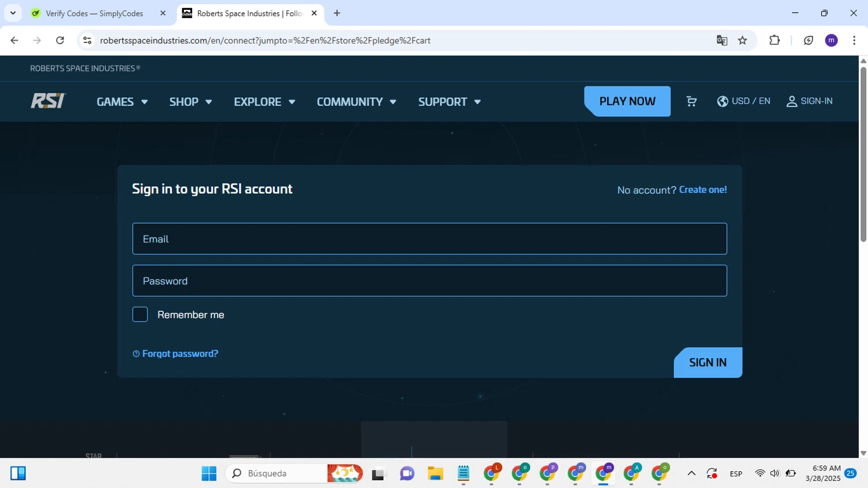Click the ROBERTS SPACE INDUSTRIES text link

[x=85, y=68]
